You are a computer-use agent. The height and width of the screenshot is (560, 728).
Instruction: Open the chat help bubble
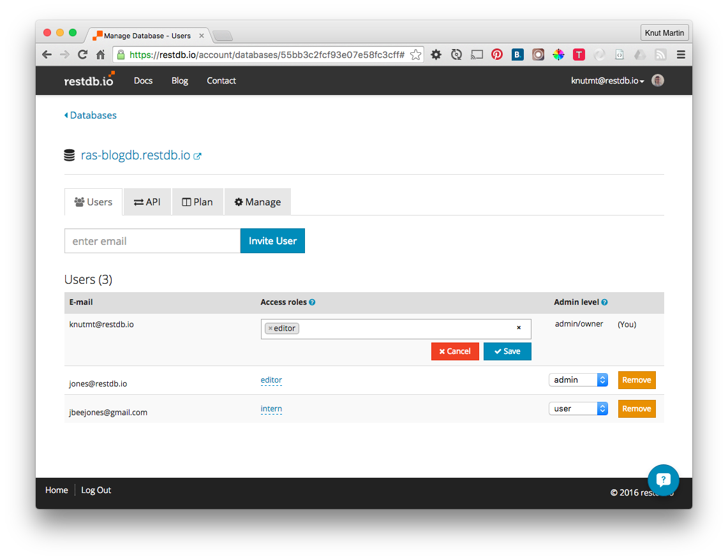click(664, 480)
